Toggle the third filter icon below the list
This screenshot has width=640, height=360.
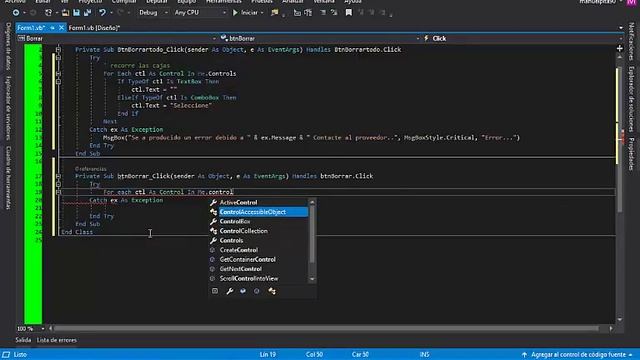[243, 291]
